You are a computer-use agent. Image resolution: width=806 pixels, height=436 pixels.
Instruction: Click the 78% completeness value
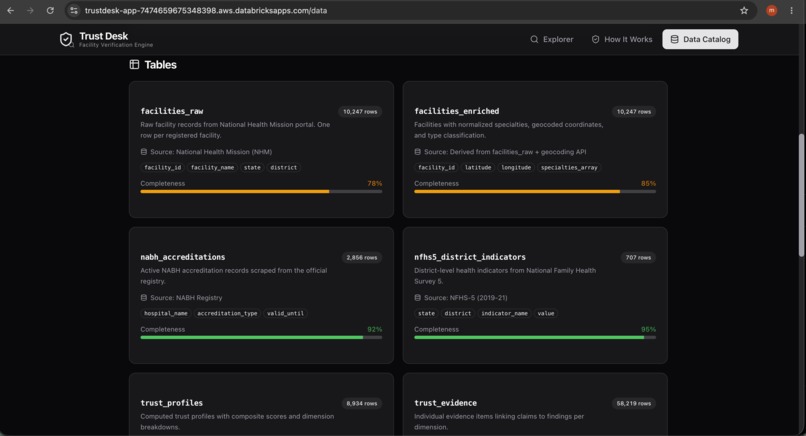[375, 184]
